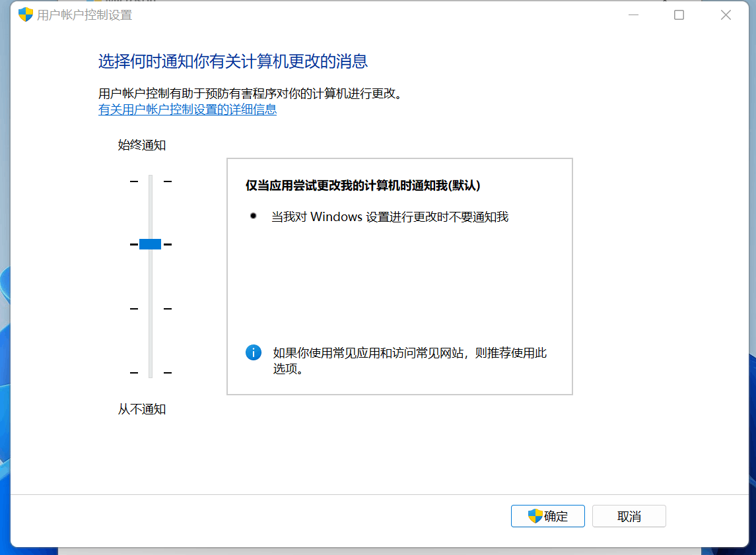
Task: Open link 有关用户帐户控制设置的详细信息
Action: (x=188, y=110)
